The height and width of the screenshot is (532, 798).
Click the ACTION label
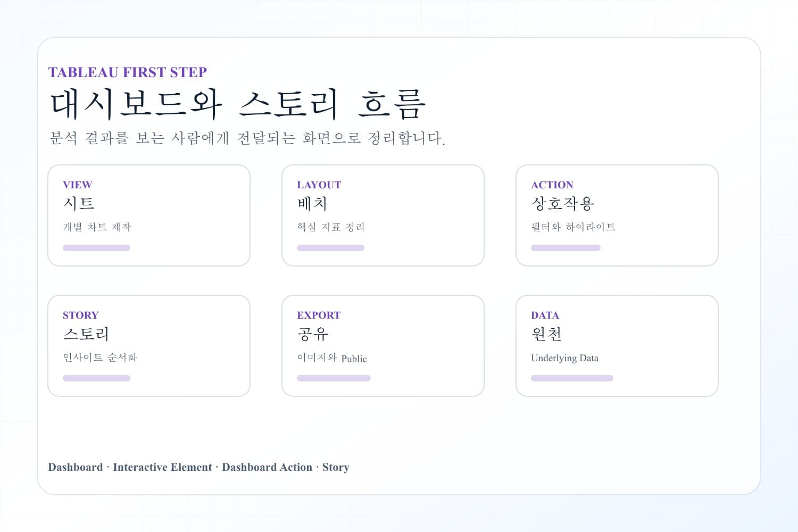click(552, 185)
